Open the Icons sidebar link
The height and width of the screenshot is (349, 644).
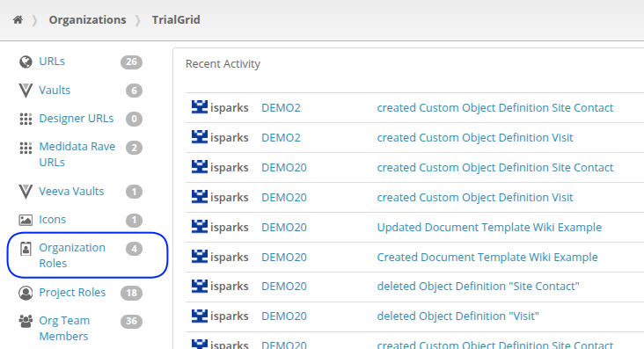pos(52,219)
